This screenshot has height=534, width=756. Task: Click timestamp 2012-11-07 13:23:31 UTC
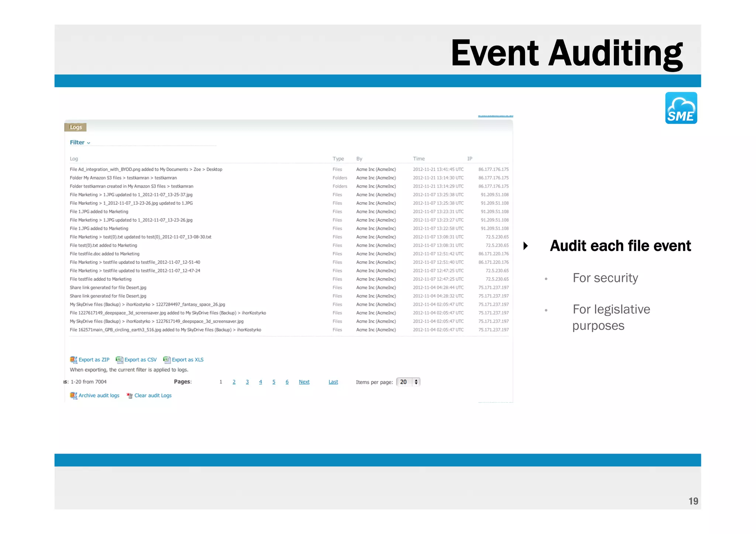coord(438,212)
